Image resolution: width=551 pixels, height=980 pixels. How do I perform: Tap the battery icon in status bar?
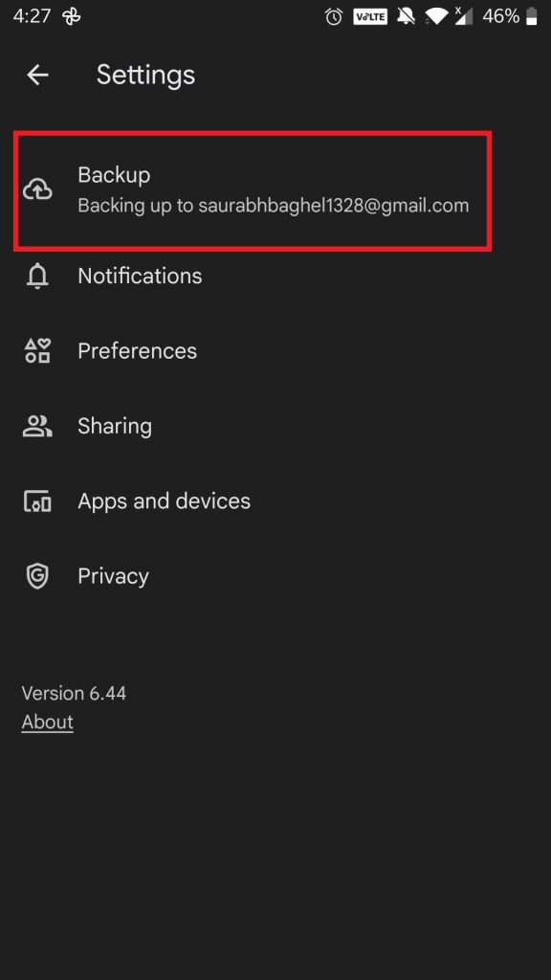(532, 17)
